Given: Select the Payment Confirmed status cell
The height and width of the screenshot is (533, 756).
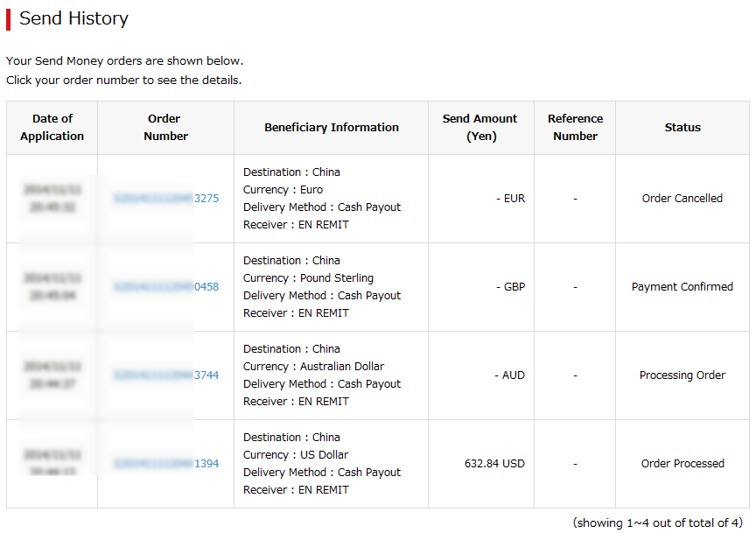Looking at the screenshot, I should (682, 286).
